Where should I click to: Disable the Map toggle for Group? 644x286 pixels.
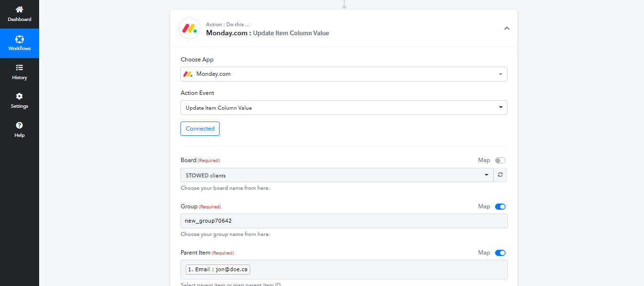point(500,207)
